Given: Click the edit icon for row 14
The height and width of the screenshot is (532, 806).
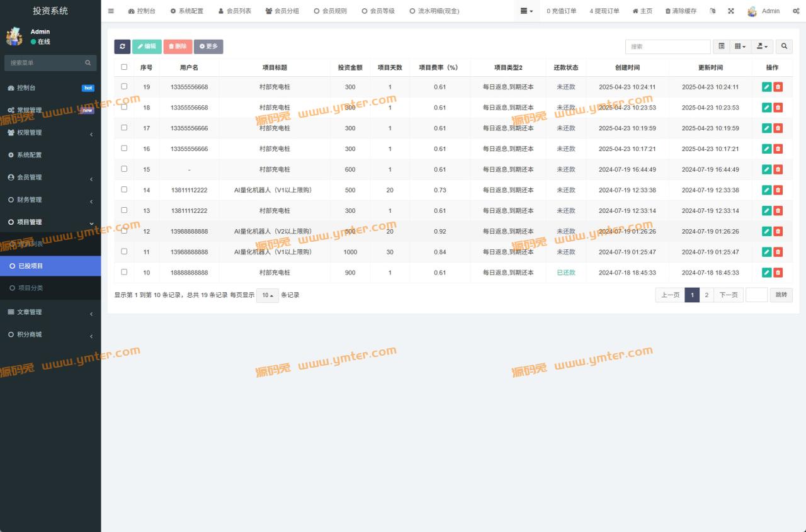Looking at the screenshot, I should [766, 190].
